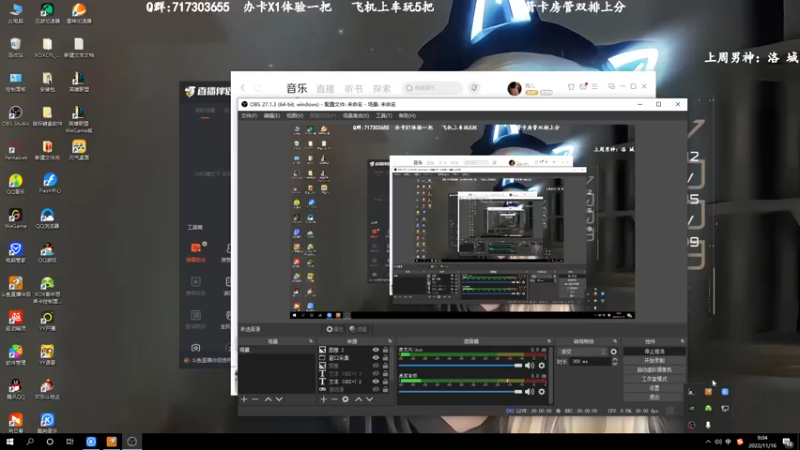
Task: Open WeGame desktop shortcut
Action: (15, 218)
